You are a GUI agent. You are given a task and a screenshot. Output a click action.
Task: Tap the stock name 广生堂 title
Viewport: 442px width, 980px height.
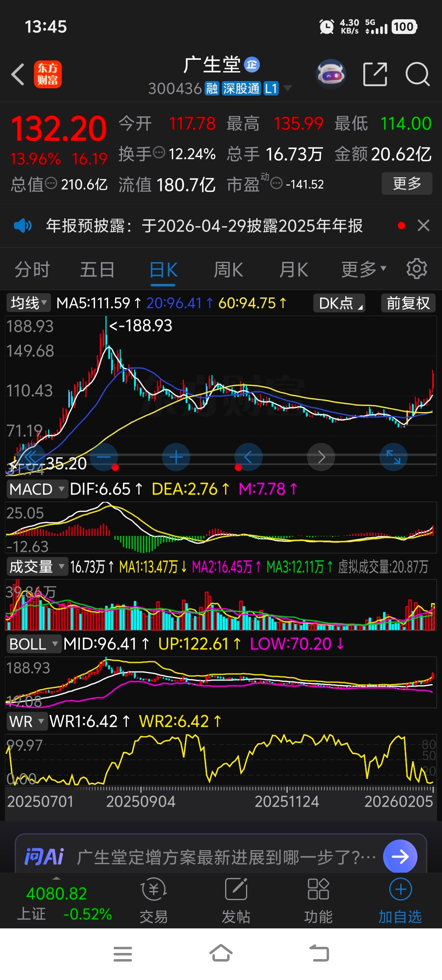tap(212, 64)
